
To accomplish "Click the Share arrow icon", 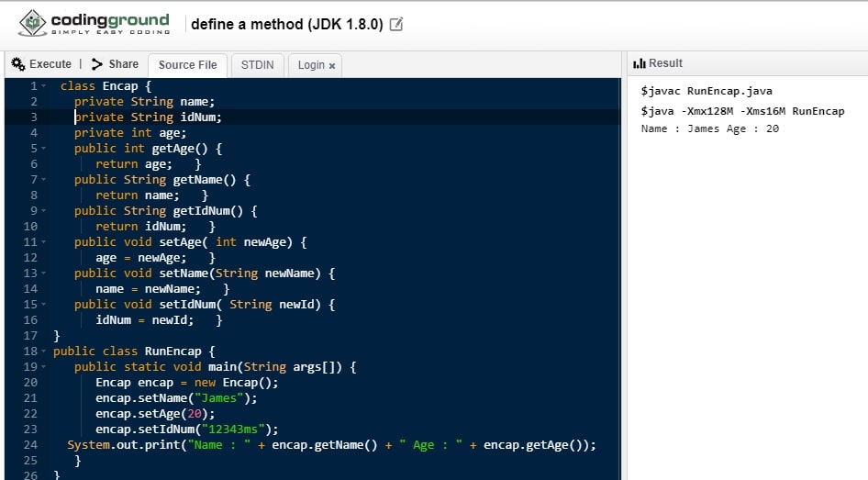I will [97, 64].
